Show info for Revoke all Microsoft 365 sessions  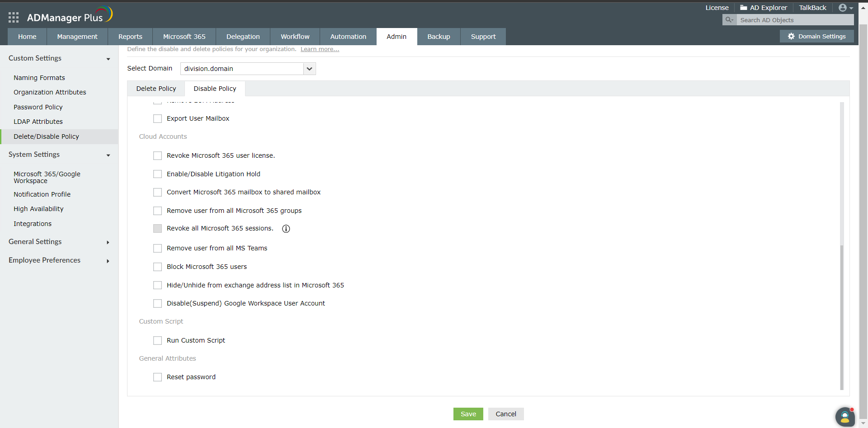(x=286, y=229)
